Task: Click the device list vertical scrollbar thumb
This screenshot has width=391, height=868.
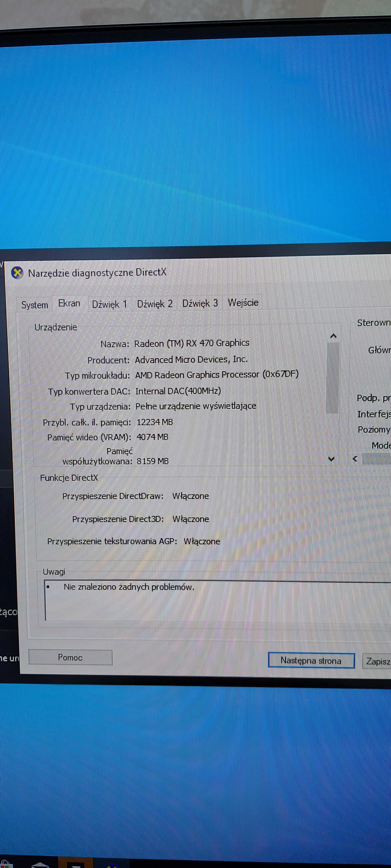Action: (x=333, y=378)
